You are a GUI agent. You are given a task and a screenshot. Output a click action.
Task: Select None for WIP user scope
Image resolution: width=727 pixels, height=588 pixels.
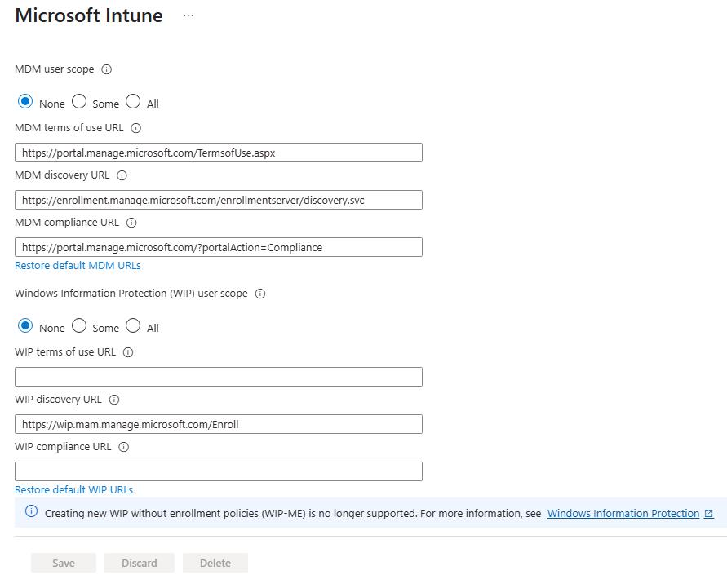(25, 325)
